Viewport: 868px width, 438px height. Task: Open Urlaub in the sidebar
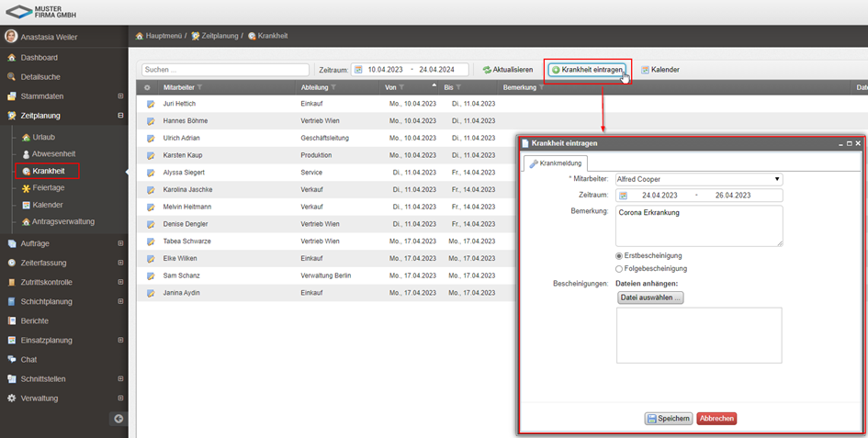pos(44,137)
